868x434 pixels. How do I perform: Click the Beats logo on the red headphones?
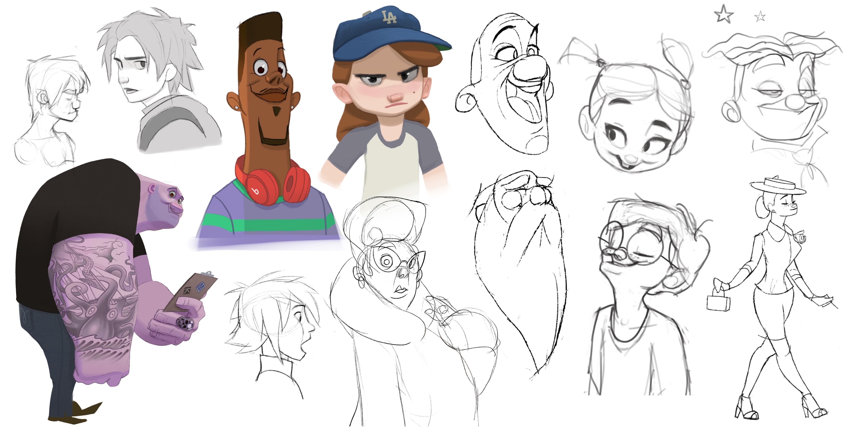255,191
